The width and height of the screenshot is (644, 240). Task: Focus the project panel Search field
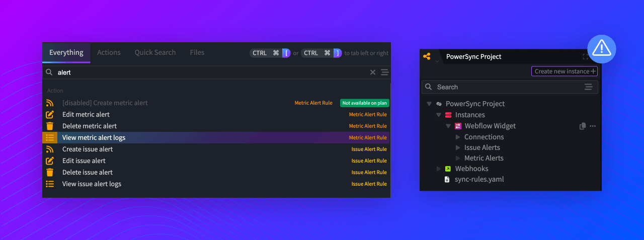tap(510, 87)
